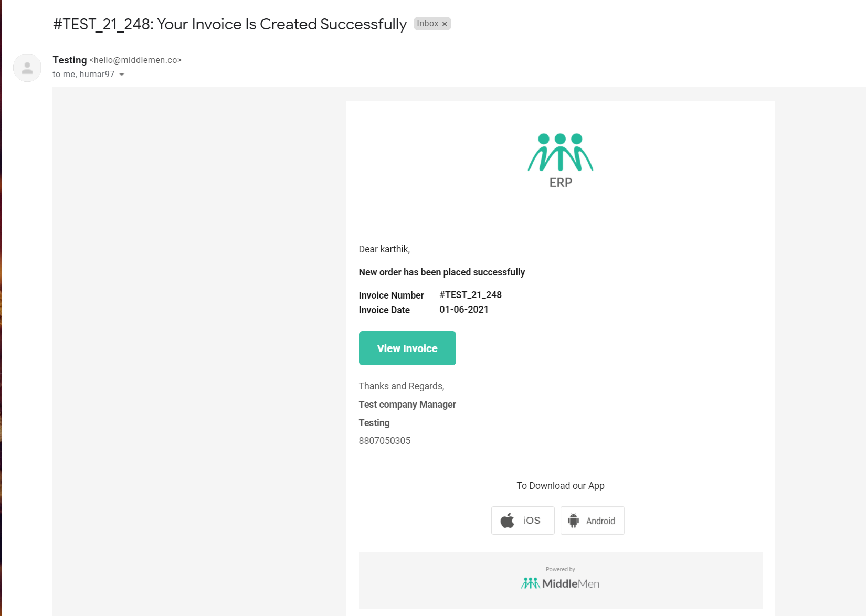Image resolution: width=866 pixels, height=616 pixels.
Task: Expand recipient details arrow next to humar97
Action: 122,75
